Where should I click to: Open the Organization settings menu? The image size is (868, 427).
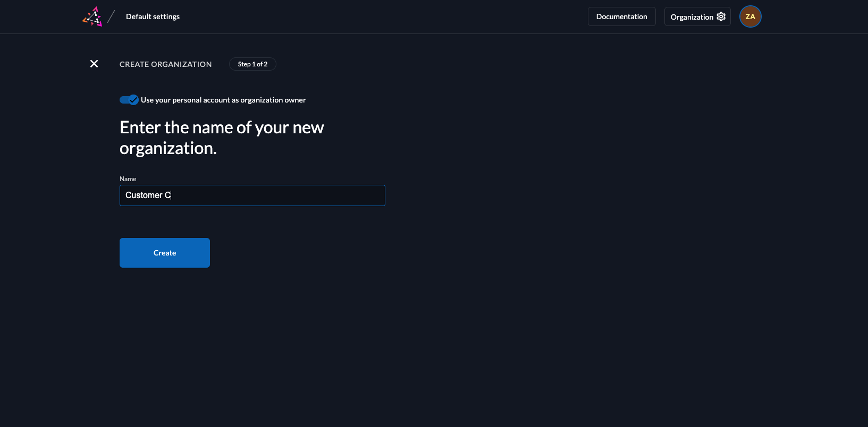click(697, 16)
